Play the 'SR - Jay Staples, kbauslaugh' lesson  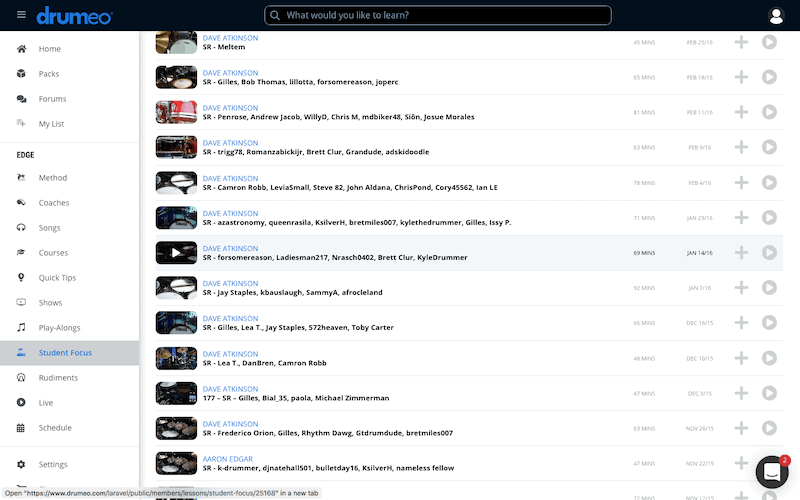click(769, 288)
